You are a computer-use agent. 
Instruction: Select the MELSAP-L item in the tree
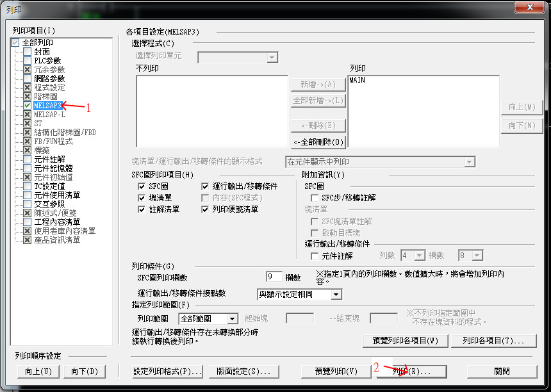tap(49, 114)
